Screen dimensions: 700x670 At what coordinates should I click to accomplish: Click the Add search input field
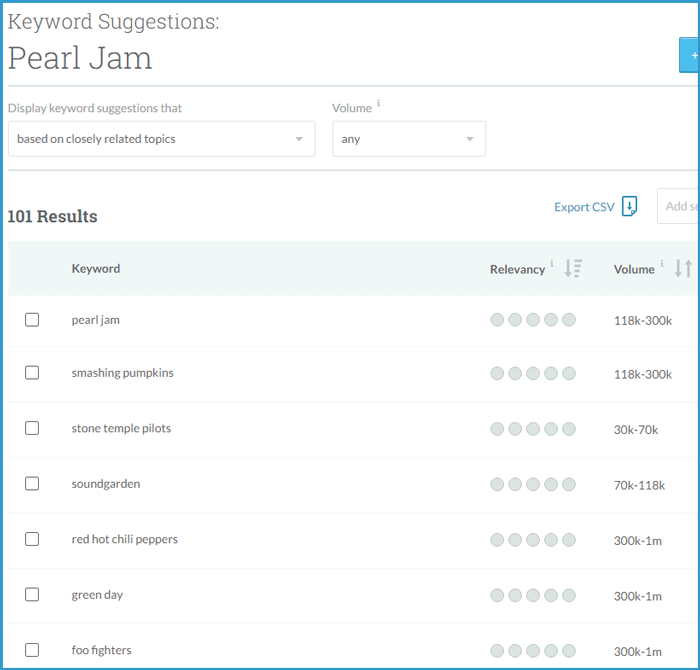tap(678, 206)
